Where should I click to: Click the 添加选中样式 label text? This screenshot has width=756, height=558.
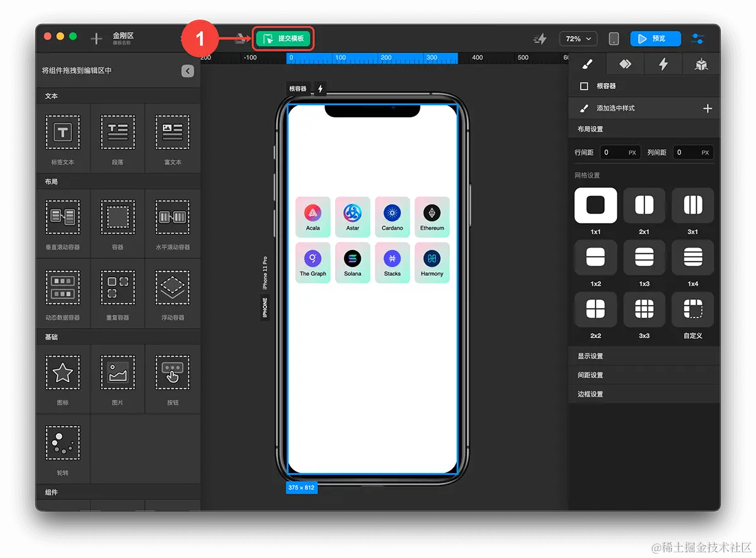coord(616,108)
